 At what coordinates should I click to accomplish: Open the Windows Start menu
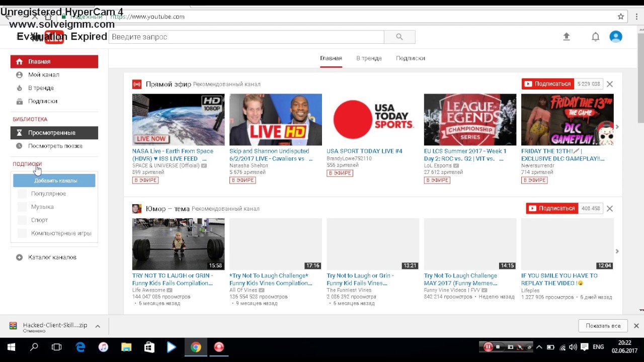(11, 347)
